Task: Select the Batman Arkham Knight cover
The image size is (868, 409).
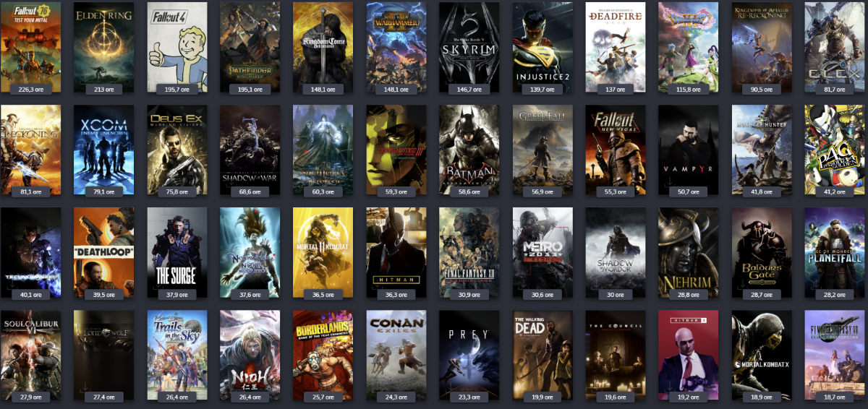Action: [x=469, y=150]
